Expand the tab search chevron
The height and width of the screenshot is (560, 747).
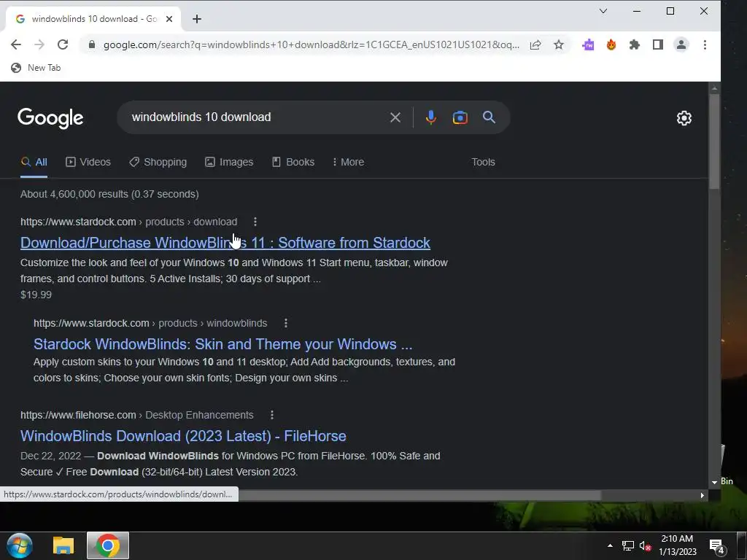(603, 11)
